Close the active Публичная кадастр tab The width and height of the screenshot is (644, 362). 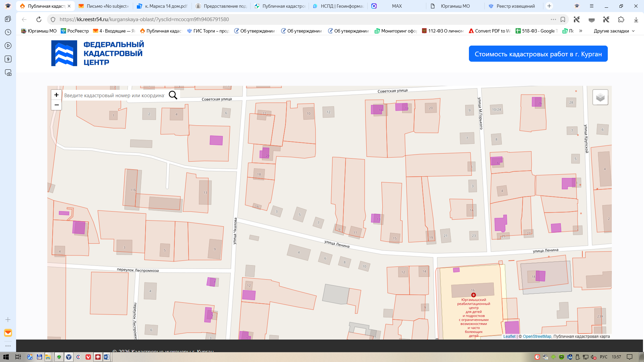pos(69,6)
